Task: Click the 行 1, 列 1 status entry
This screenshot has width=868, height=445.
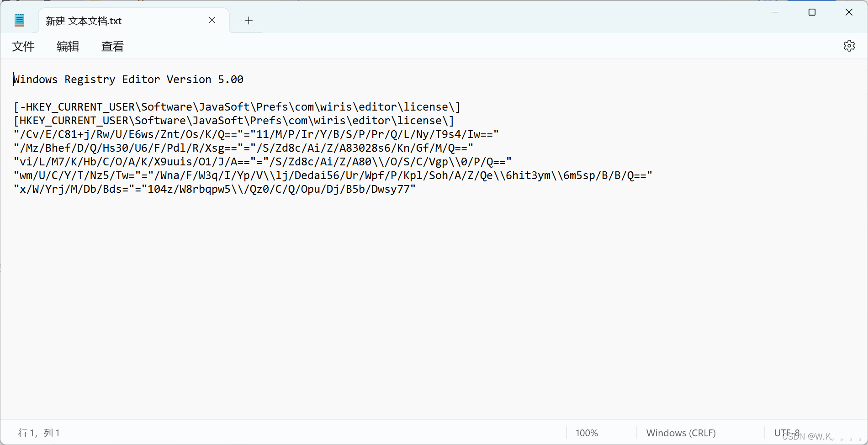Action: [39, 433]
